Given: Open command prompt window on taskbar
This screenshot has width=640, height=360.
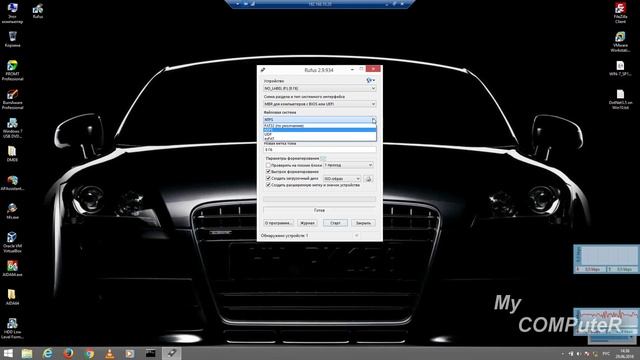Looking at the screenshot, I should coord(151,353).
